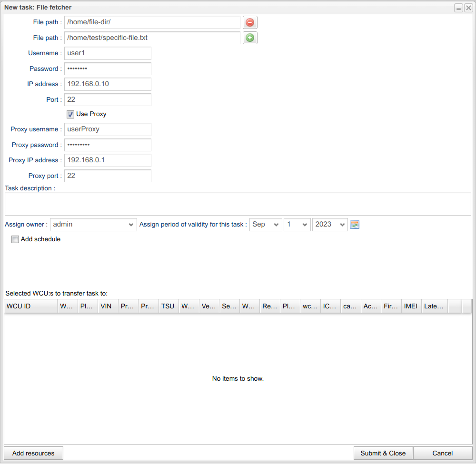Cancel the new task dialog
Screen dimensions: 476x464
pyautogui.click(x=442, y=453)
